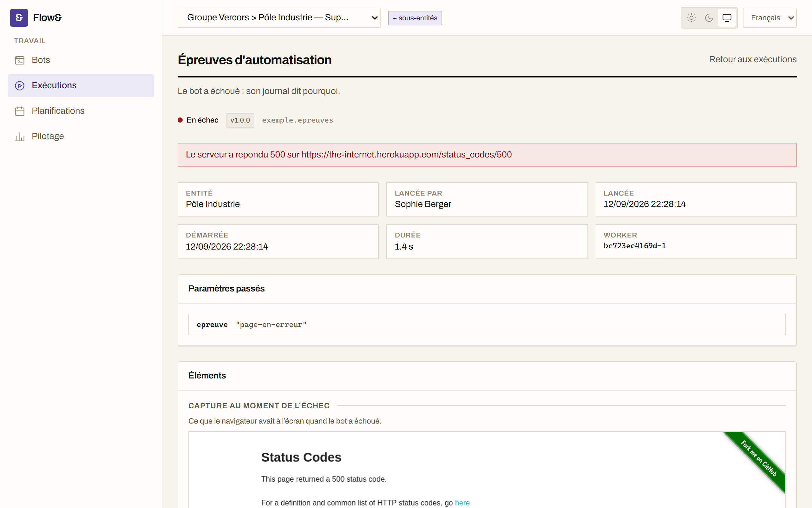812x508 pixels.
Task: Open the Groupe Vercors entity dropdown
Action: (279, 17)
